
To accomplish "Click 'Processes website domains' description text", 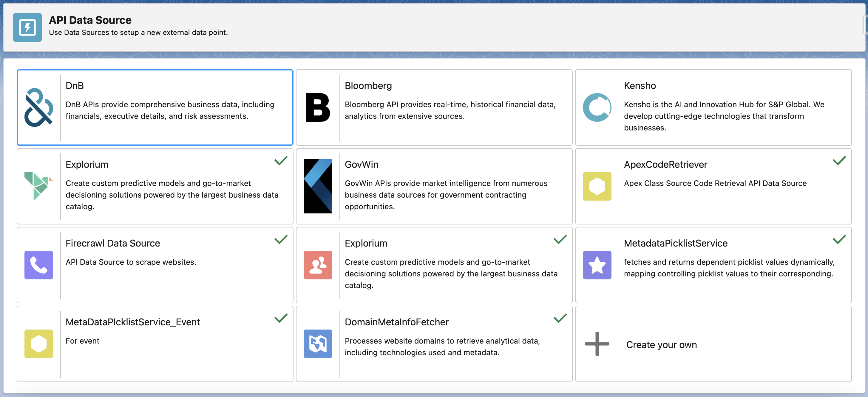I will (x=442, y=347).
